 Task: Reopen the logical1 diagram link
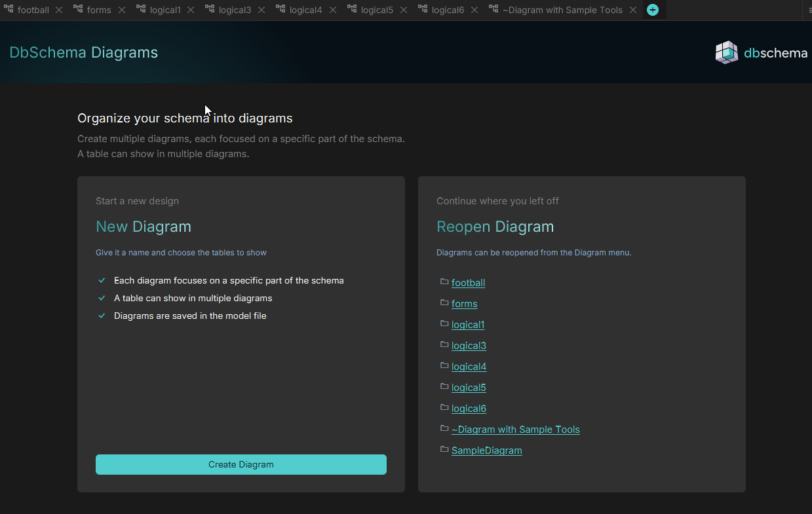468,325
